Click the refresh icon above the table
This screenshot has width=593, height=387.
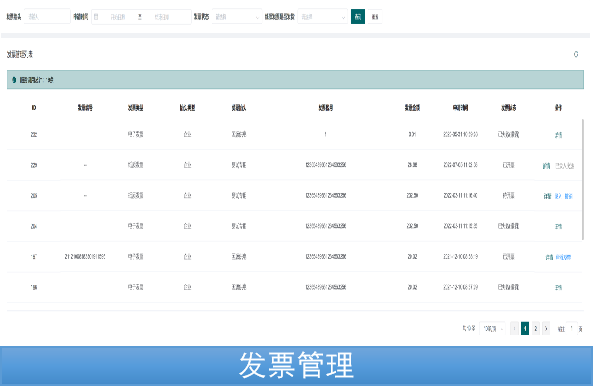(x=576, y=54)
